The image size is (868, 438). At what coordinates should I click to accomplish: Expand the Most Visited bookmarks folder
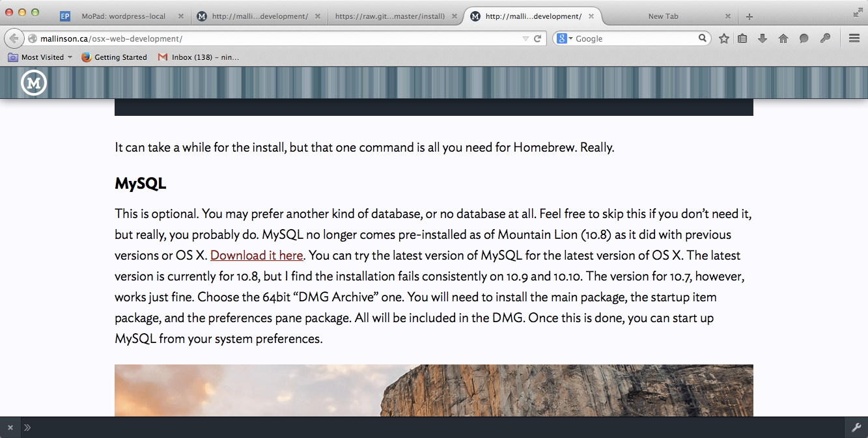(x=40, y=57)
